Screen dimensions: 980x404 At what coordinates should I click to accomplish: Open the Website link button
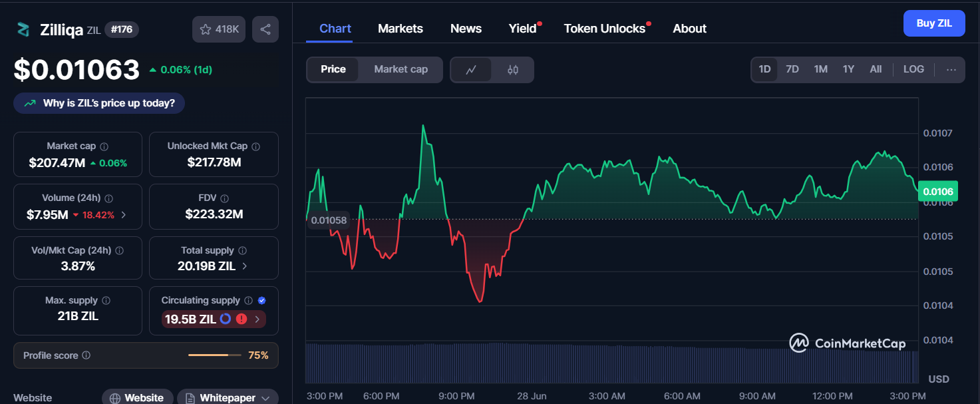pyautogui.click(x=138, y=398)
